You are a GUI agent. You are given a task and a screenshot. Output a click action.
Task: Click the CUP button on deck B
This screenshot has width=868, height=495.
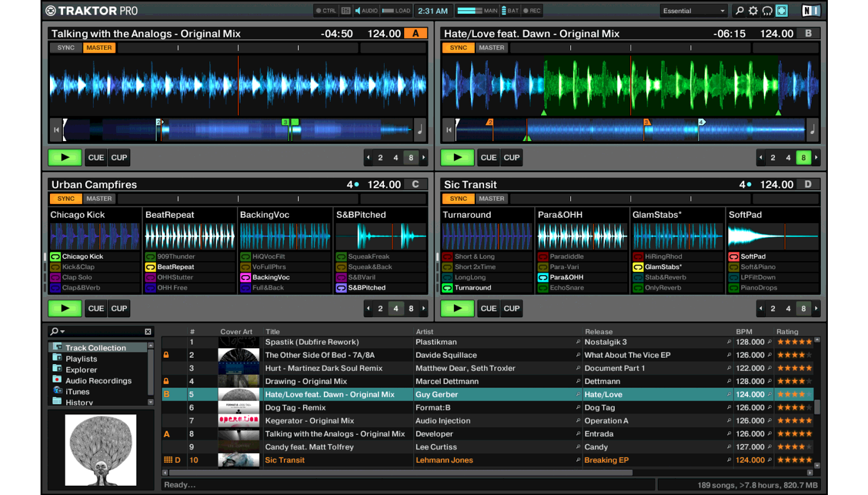point(512,158)
